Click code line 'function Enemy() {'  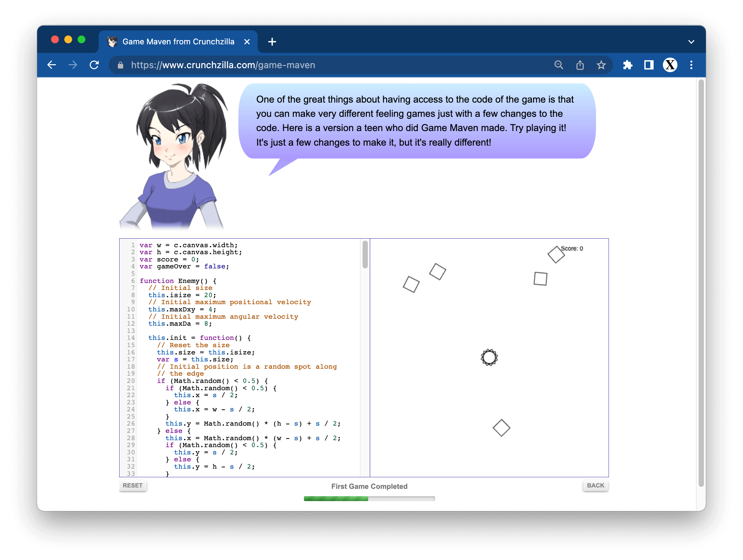click(x=178, y=281)
